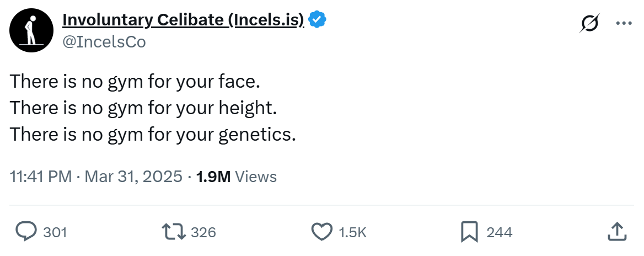Select the line ending with 'your genetics.'
This screenshot has height=256, width=644.
click(153, 135)
